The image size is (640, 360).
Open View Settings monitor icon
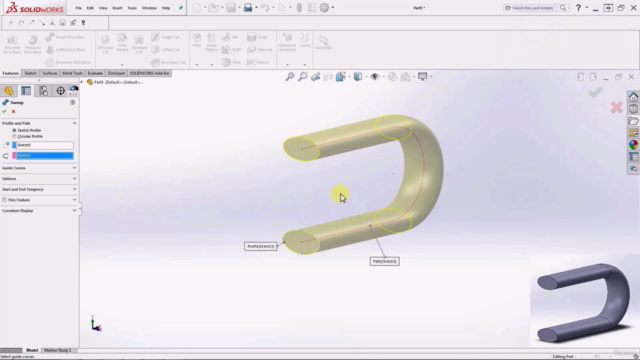click(422, 77)
